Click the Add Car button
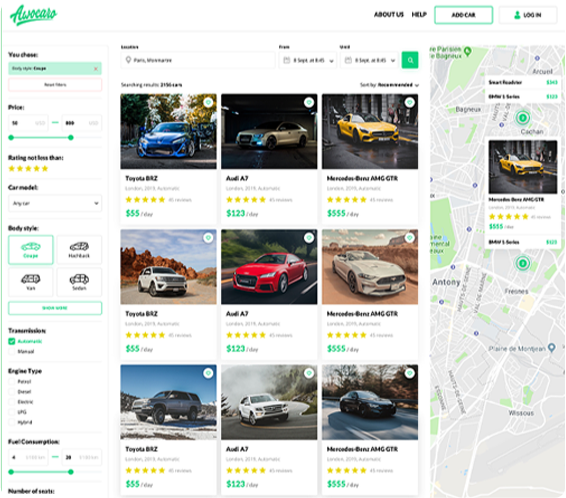566x498 pixels. pos(463,15)
